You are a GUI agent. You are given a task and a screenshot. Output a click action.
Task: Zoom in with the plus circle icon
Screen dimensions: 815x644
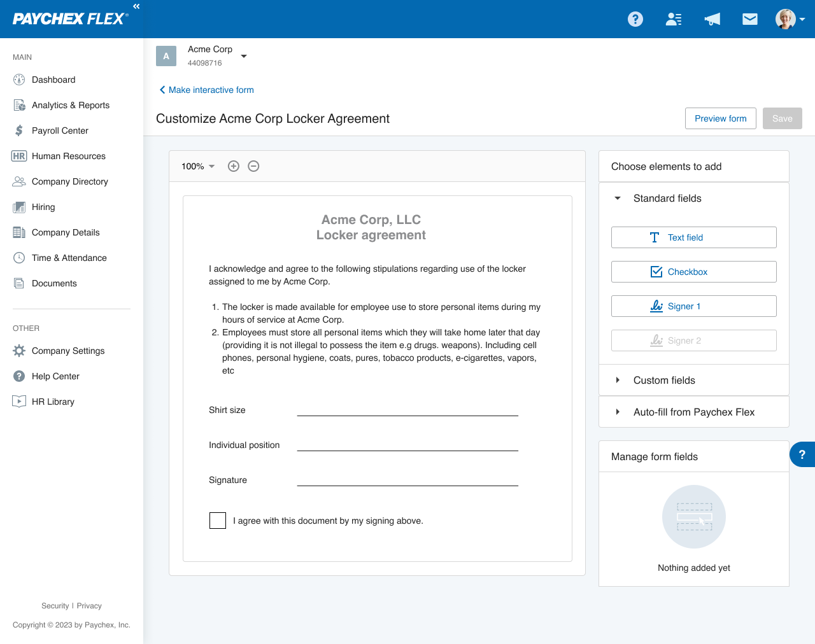pos(234,166)
